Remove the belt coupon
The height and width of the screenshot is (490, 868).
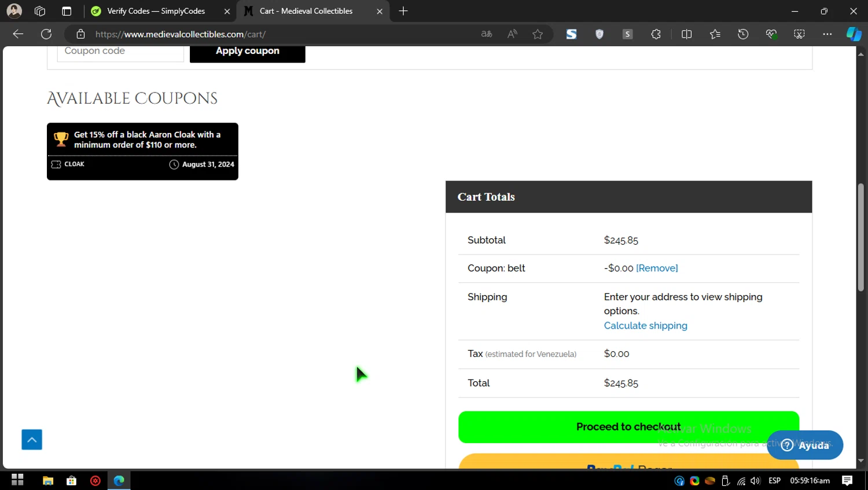pyautogui.click(x=657, y=268)
